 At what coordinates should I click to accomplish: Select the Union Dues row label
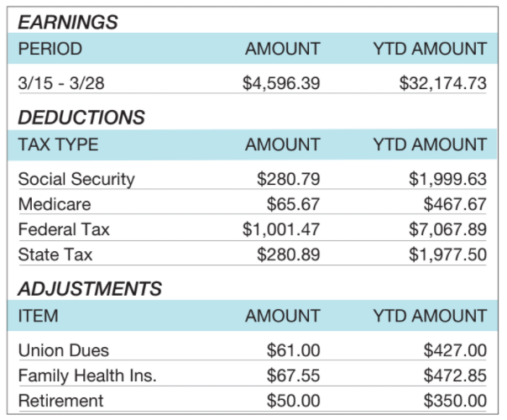(x=64, y=350)
